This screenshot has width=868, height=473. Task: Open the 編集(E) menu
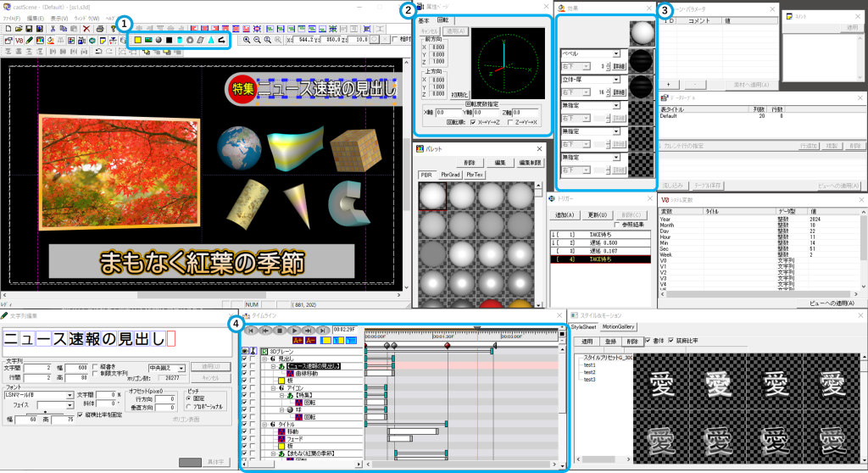(36, 19)
